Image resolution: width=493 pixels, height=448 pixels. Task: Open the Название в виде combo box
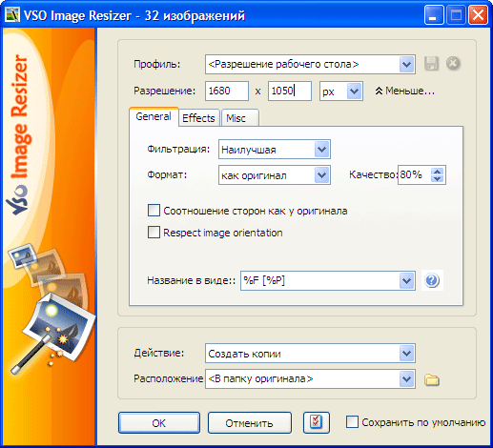tap(407, 281)
